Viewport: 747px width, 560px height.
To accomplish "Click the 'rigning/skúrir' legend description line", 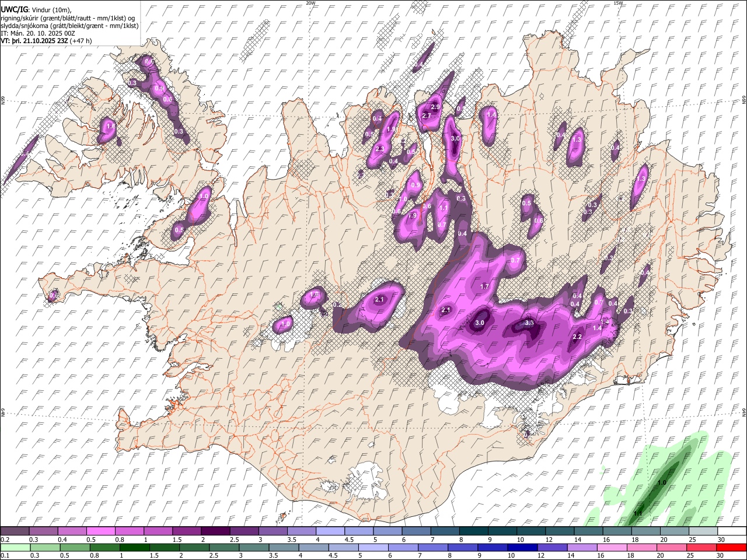I will tap(68, 18).
